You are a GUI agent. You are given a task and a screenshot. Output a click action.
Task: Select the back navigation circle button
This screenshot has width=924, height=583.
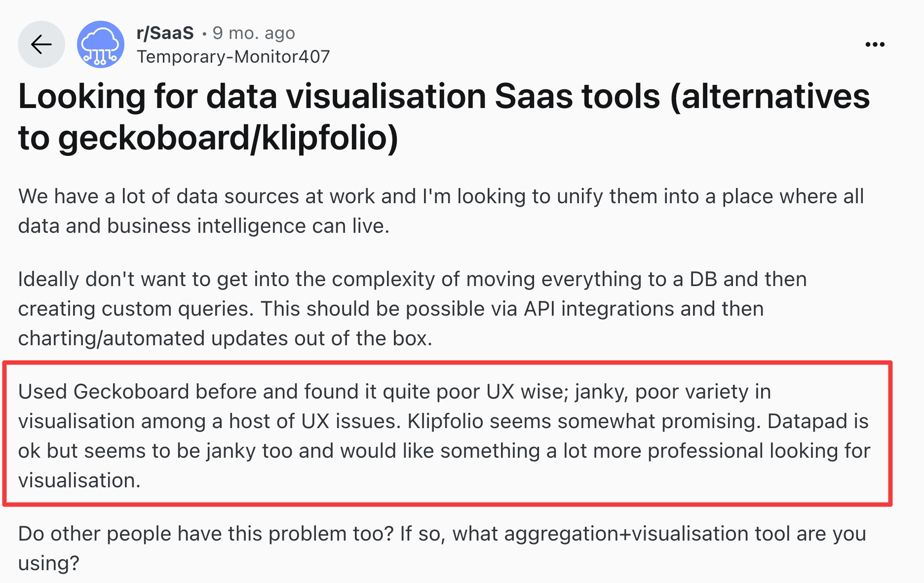[41, 44]
